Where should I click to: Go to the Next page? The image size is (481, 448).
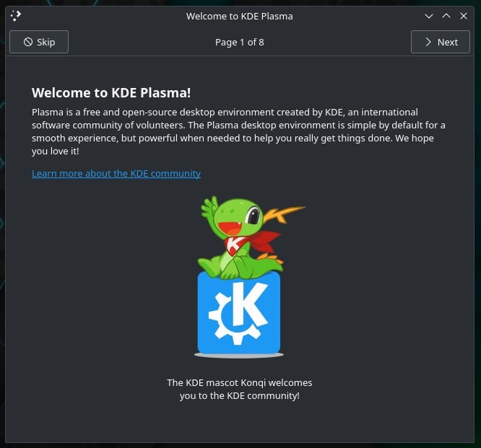click(x=441, y=42)
